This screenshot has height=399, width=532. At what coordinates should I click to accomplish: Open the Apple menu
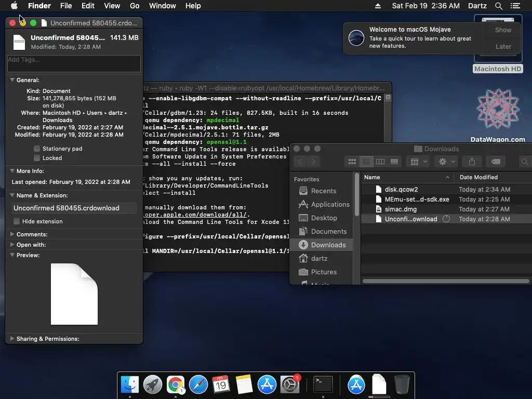coord(14,5)
